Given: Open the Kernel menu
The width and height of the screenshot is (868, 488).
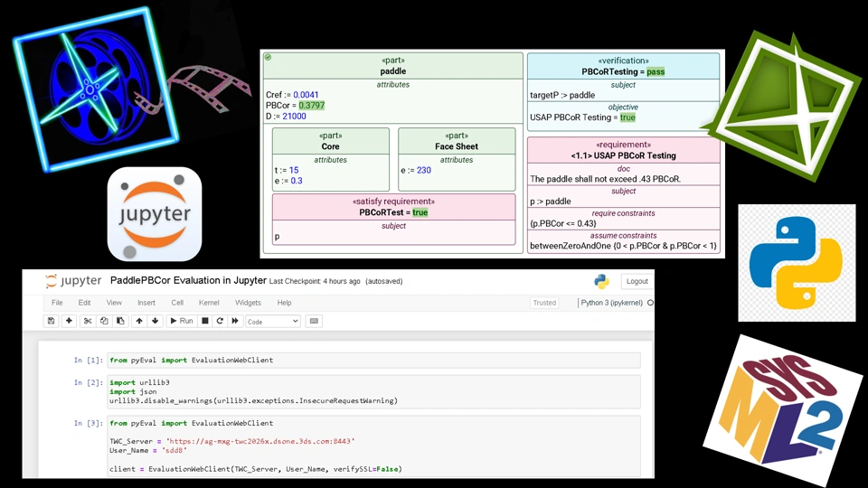Looking at the screenshot, I should (x=209, y=303).
